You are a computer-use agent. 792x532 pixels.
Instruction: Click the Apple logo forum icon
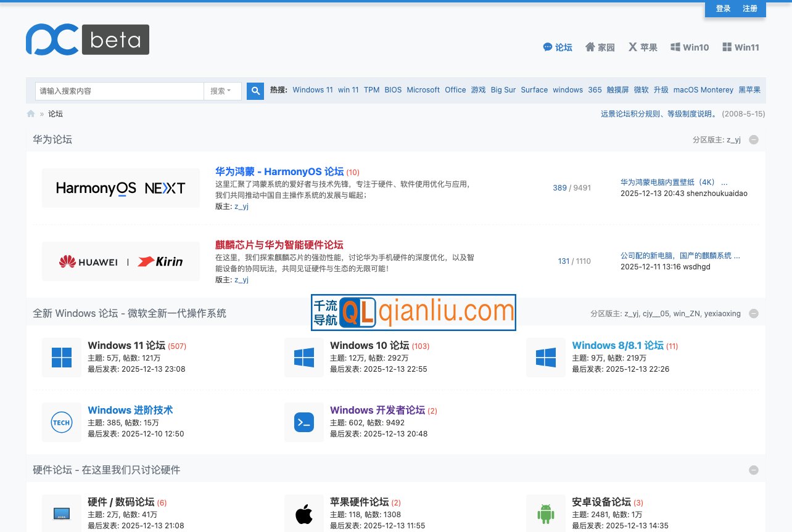(x=304, y=514)
